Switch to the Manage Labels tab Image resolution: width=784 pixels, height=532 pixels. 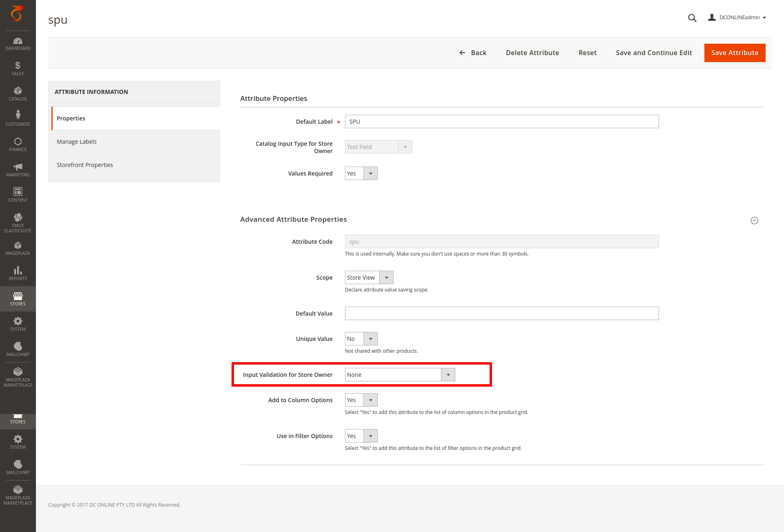click(x=77, y=141)
